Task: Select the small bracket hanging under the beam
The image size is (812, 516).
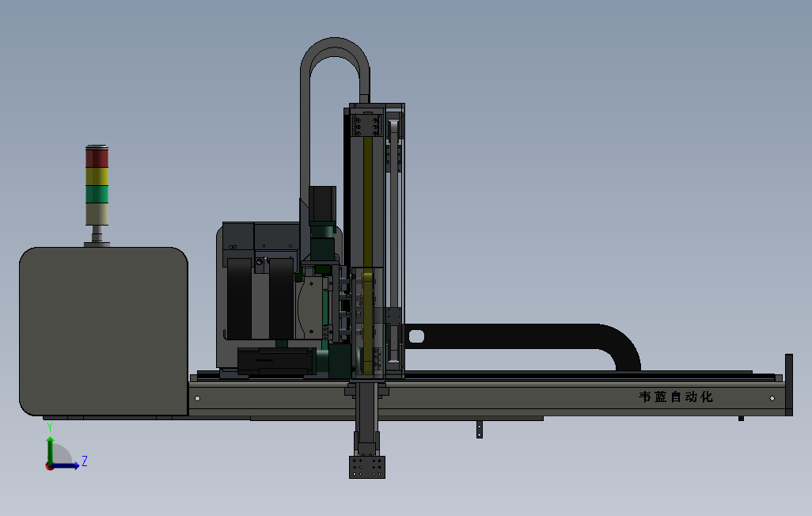Action: point(480,430)
